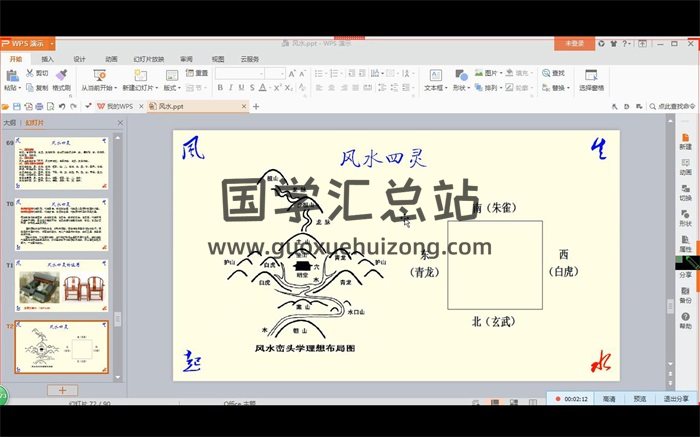
Task: Open Animation (动画) panel in right sidebar
Action: coord(685,165)
